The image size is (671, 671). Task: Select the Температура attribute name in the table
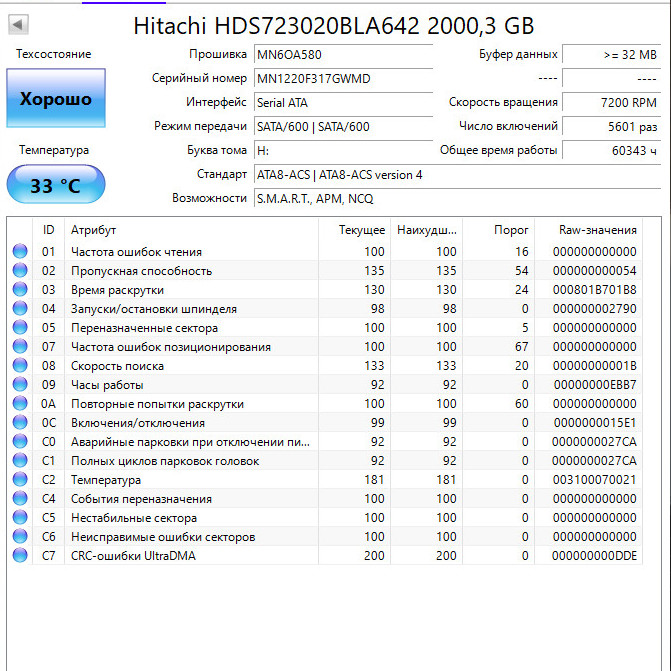tap(106, 480)
